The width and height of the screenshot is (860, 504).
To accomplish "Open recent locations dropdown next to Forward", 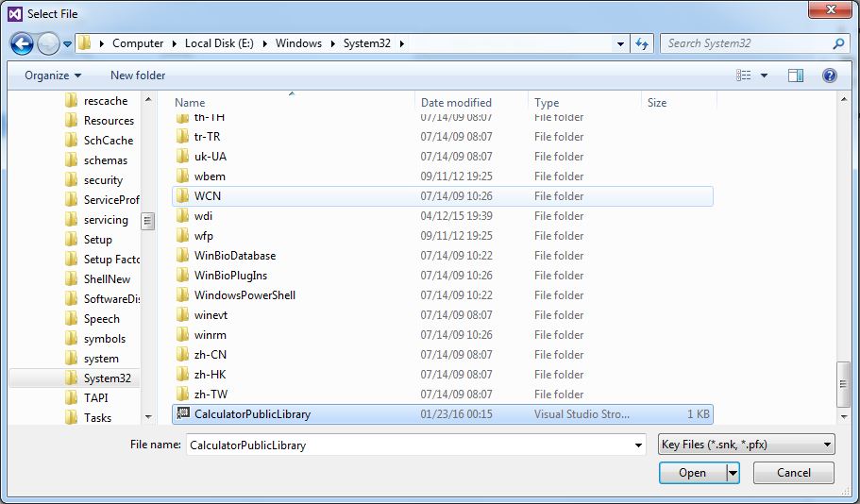I will 67,43.
